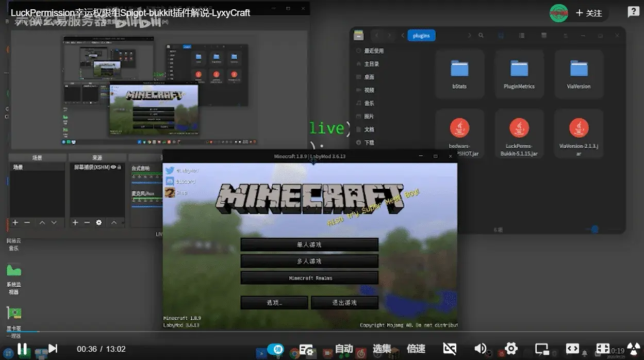The height and width of the screenshot is (360, 644).
Task: Skip to the next video
Action: coord(53,349)
